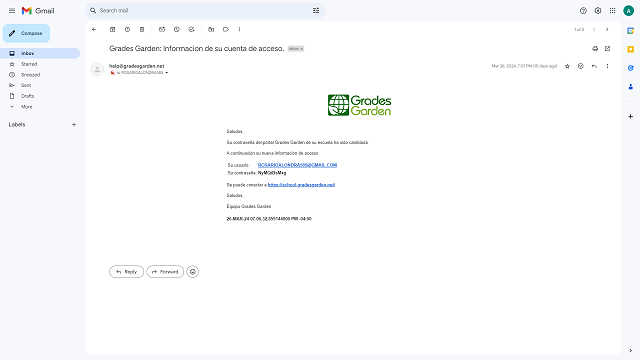Print all messages

pyautogui.click(x=595, y=49)
